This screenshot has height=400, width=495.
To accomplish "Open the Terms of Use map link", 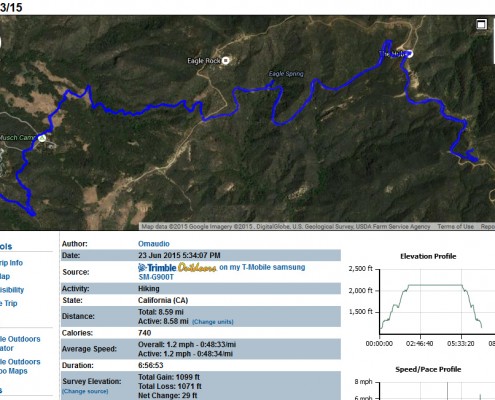I will (455, 226).
